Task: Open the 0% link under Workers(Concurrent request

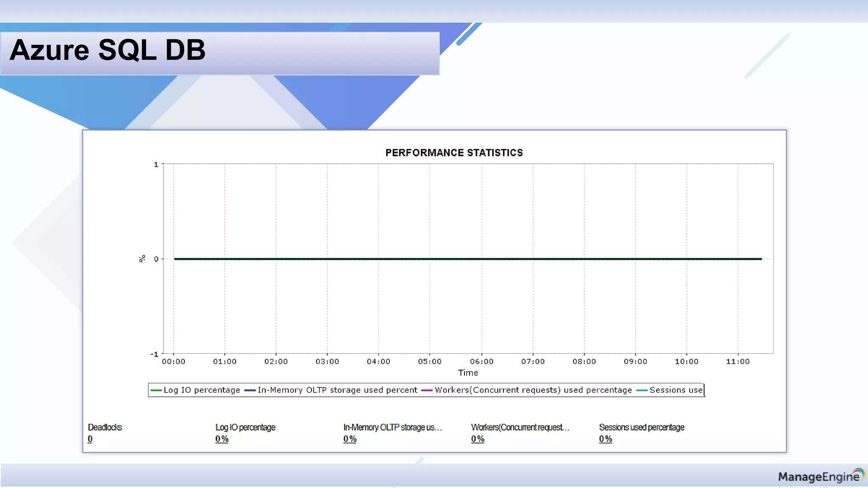Action: 478,439
